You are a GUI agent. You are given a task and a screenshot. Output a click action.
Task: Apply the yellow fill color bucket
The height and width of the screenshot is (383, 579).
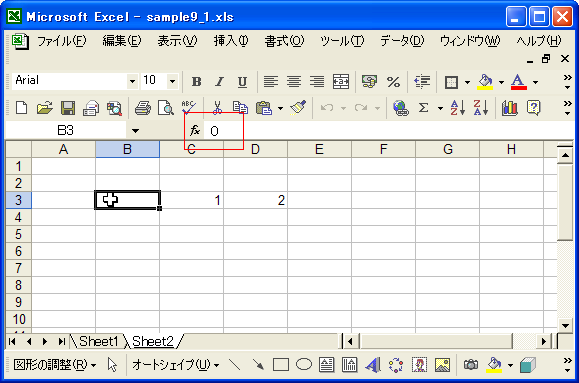point(486,82)
